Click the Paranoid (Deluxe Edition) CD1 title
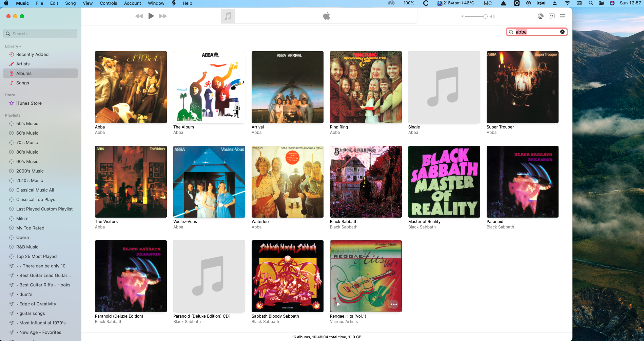The height and width of the screenshot is (341, 644). (x=202, y=316)
